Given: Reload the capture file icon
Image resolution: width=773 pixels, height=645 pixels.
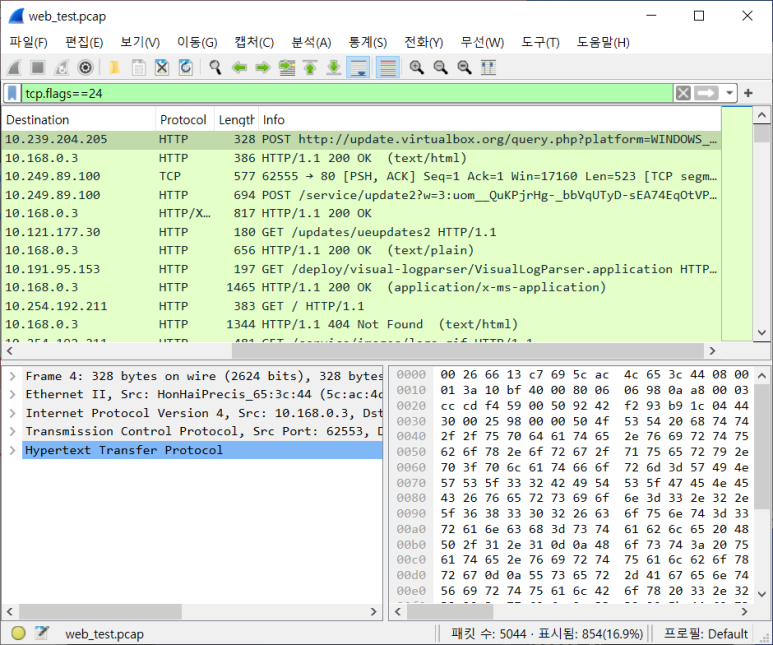Looking at the screenshot, I should pyautogui.click(x=186, y=67).
